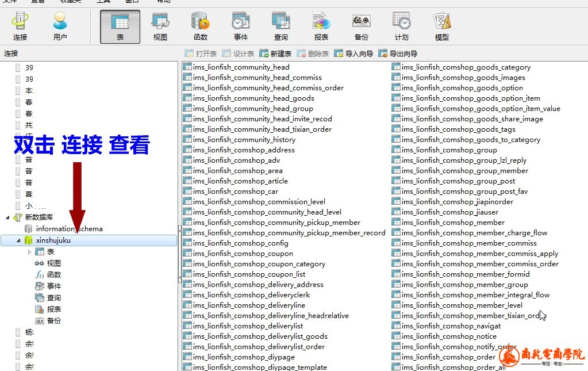Click 导出向导 (Export Wizard) button
Viewport: 588px width, 371px height.
click(x=398, y=53)
